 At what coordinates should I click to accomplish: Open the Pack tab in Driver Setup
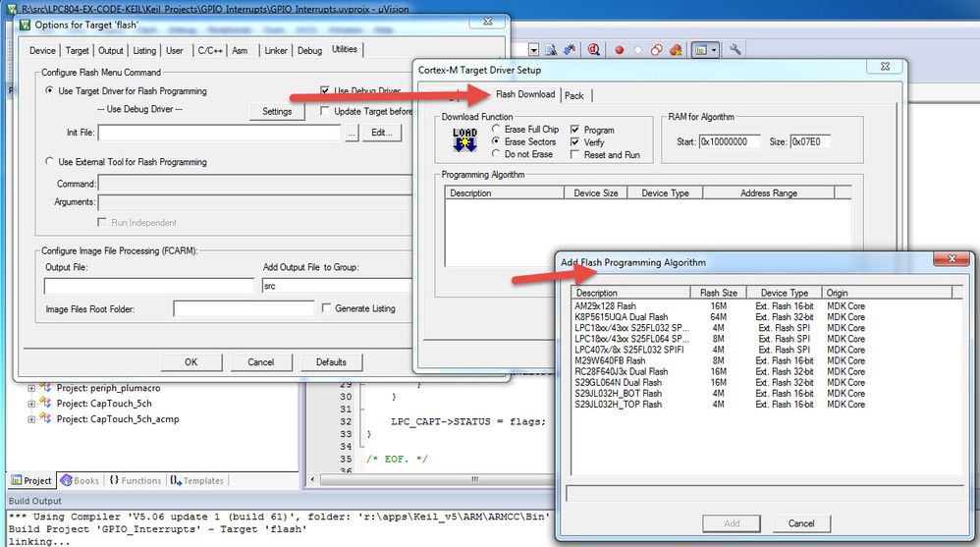[574, 95]
